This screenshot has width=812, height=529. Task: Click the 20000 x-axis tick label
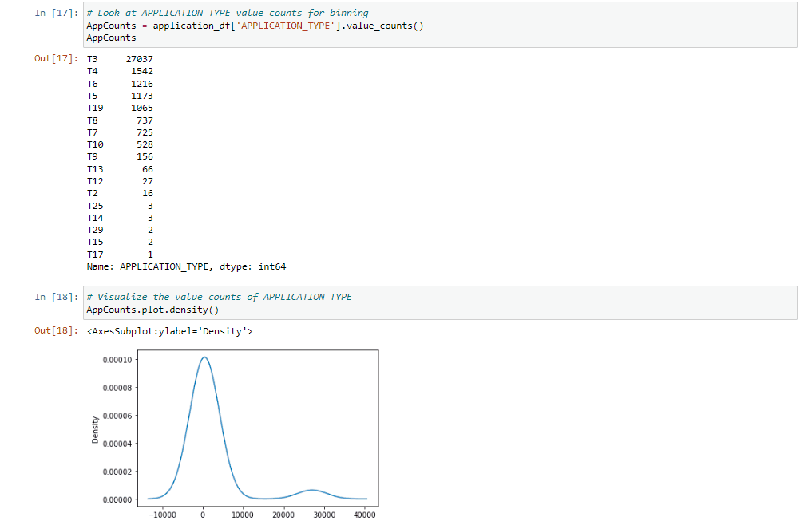pyautogui.click(x=283, y=515)
